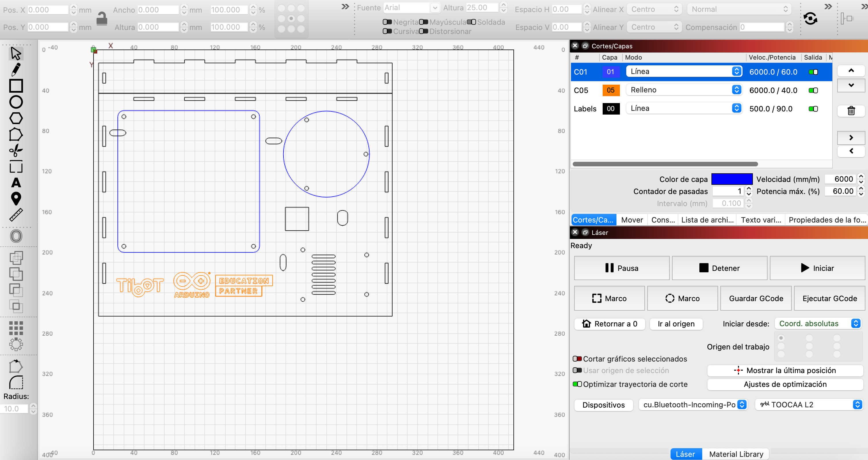Open mode dropdown for Labels layer
The image size is (868, 460).
point(684,109)
